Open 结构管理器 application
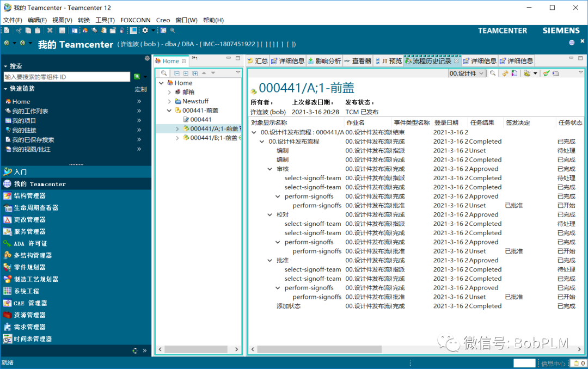Viewport: 588px width, 369px height. tap(76, 196)
